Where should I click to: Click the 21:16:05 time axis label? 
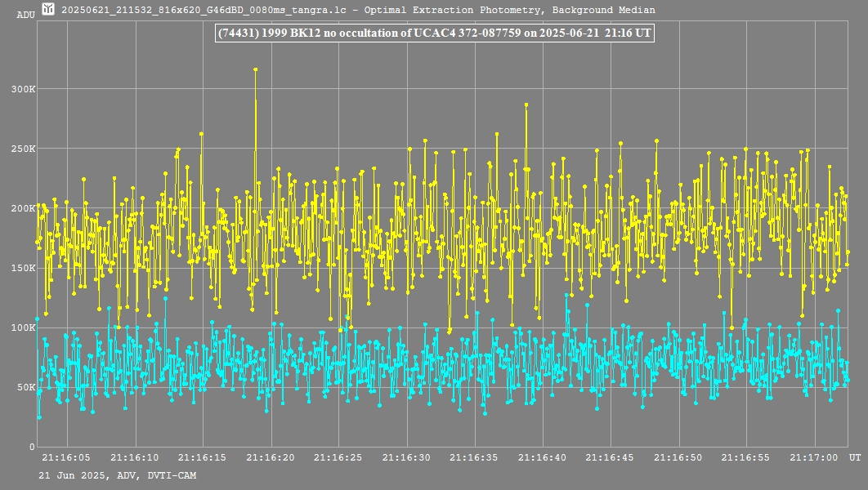[x=66, y=458]
